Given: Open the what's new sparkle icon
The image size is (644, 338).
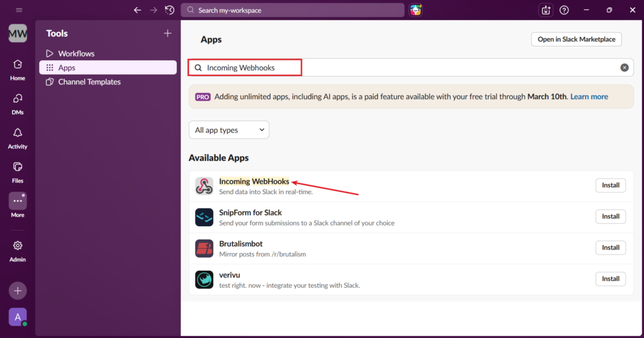Looking at the screenshot, I should click(546, 10).
